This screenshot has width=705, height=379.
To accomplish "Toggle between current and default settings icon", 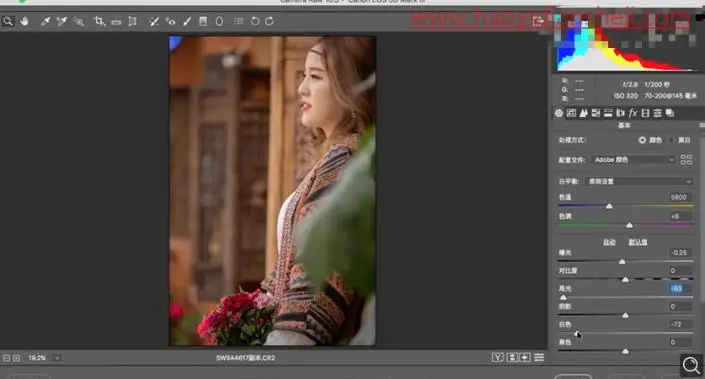I will coord(539,357).
